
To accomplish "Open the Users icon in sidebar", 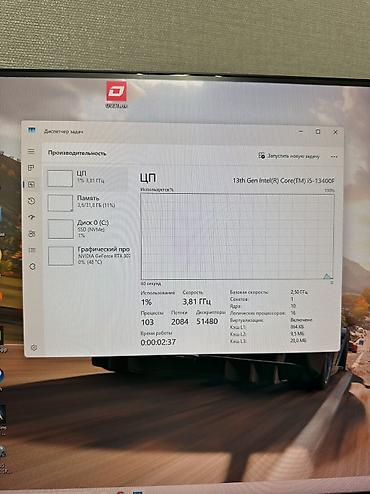I will coord(32,234).
